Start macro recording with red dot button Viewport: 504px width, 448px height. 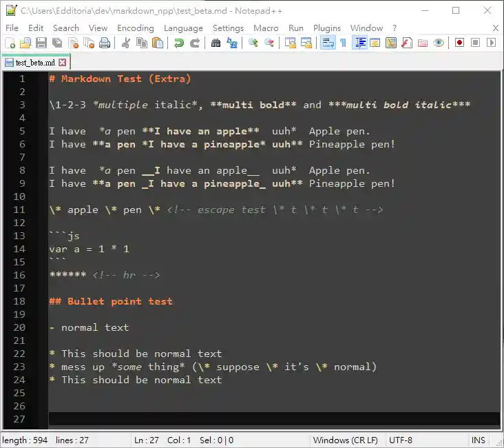coord(459,43)
